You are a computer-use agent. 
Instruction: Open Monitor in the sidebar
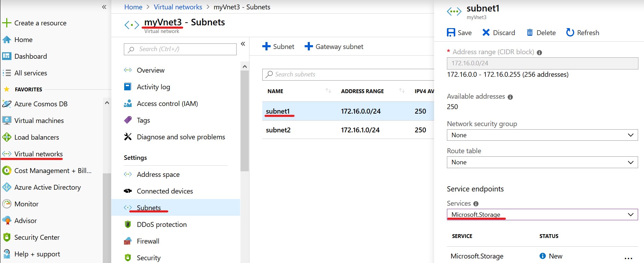(x=26, y=204)
